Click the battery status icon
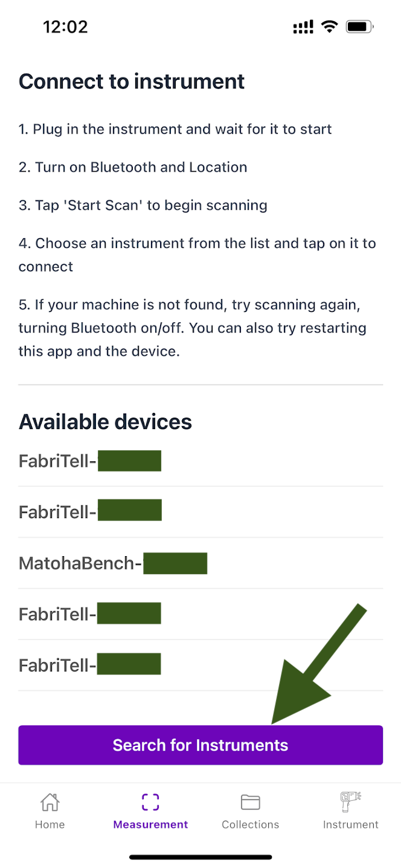This screenshot has height=868, width=401. [360, 27]
